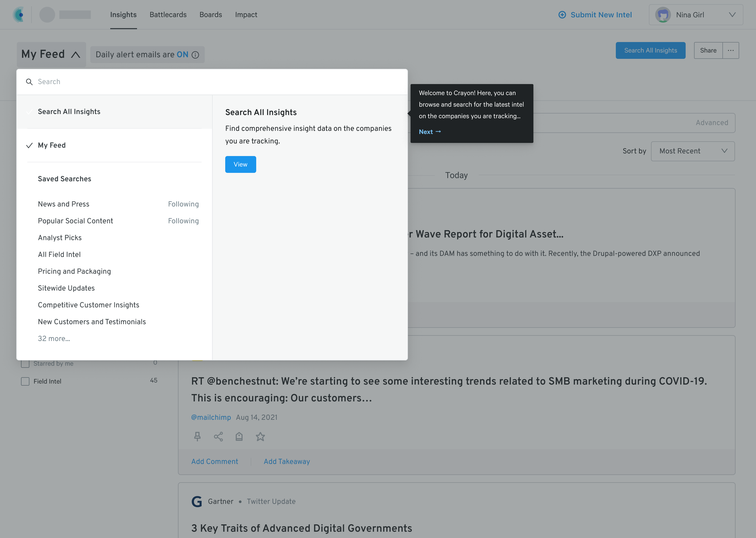756x538 pixels.
Task: Click the pin icon on Mailchimp post
Action: pos(197,436)
